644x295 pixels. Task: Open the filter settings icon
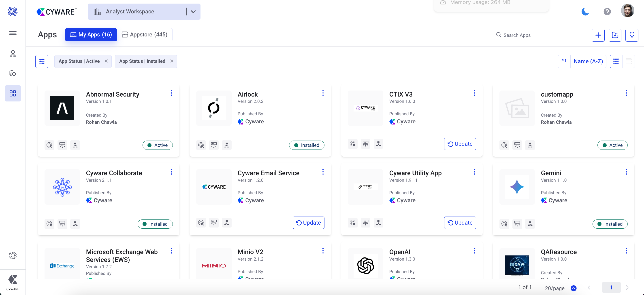[x=42, y=61]
